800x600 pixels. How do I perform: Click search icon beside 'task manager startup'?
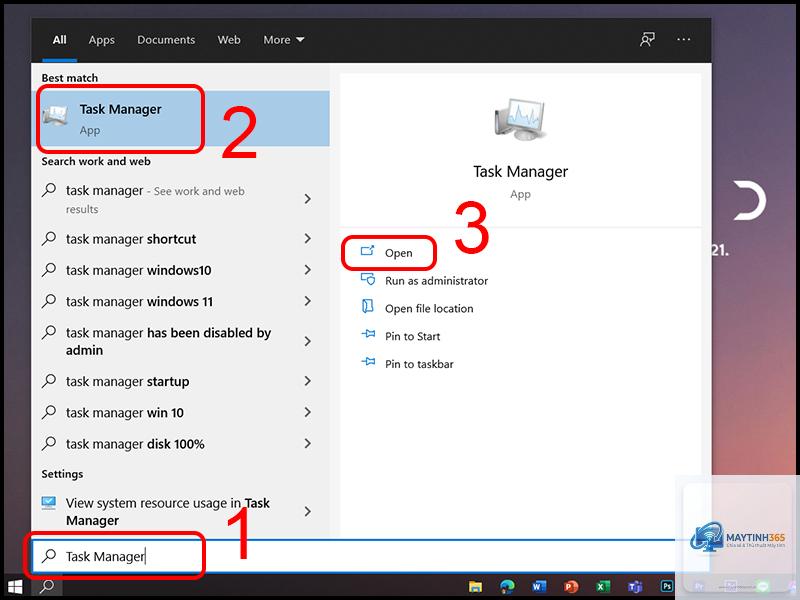(x=48, y=380)
